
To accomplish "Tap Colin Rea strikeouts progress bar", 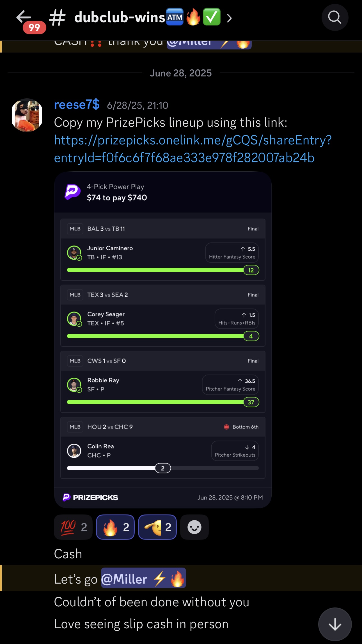I will click(163, 468).
